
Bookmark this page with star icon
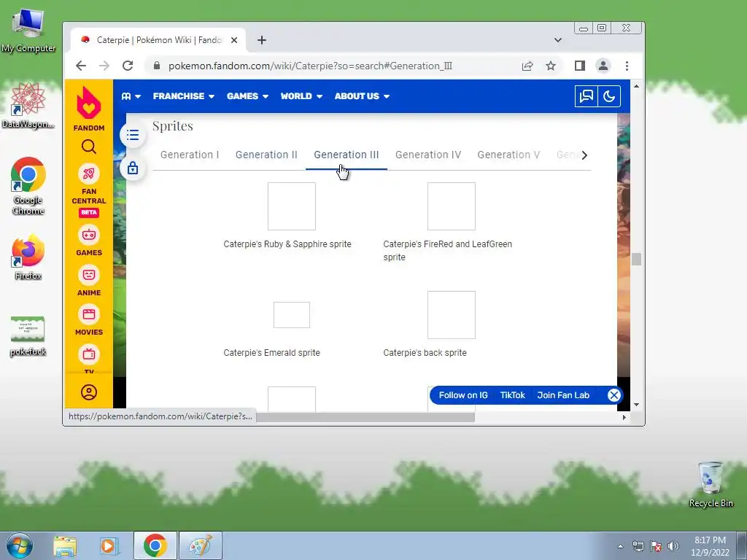551,66
